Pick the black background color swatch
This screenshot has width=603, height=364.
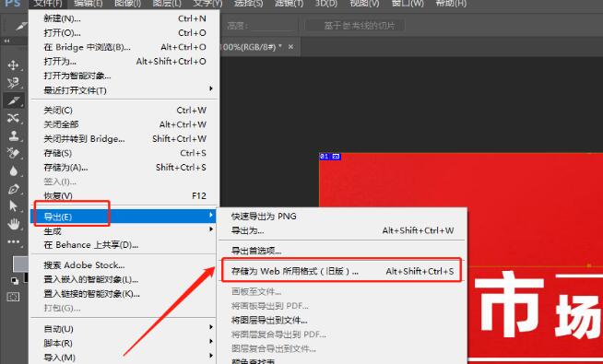(26, 277)
